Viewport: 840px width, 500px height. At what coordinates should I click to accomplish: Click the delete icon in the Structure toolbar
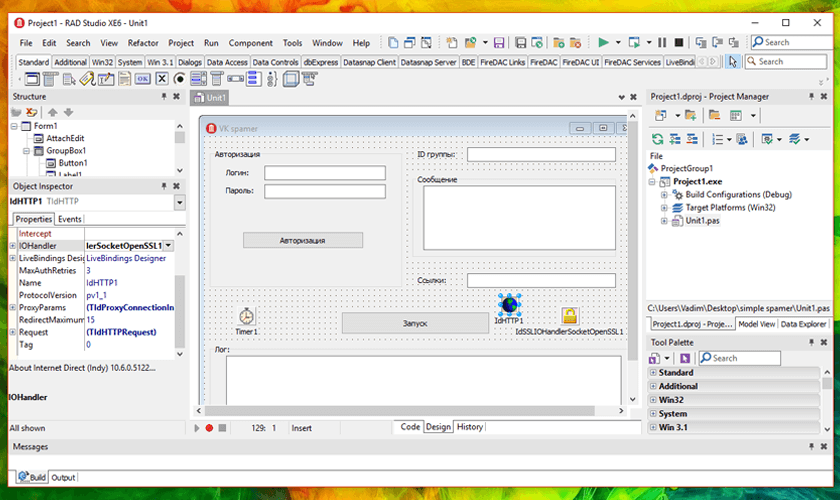click(x=32, y=112)
